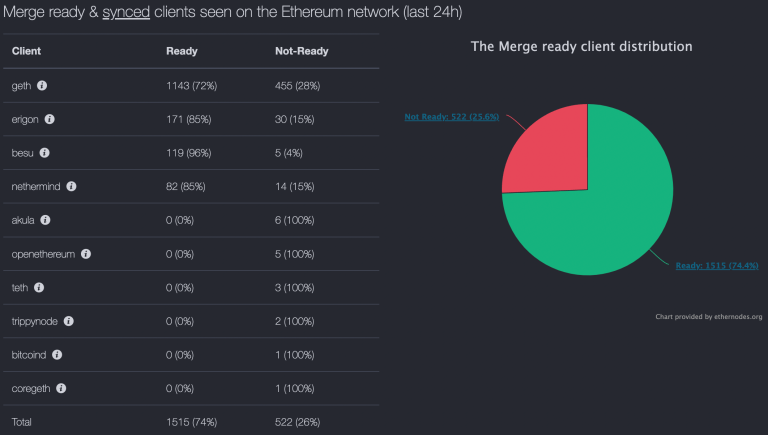
Task: Click the Ready column header
Action: click(x=181, y=50)
